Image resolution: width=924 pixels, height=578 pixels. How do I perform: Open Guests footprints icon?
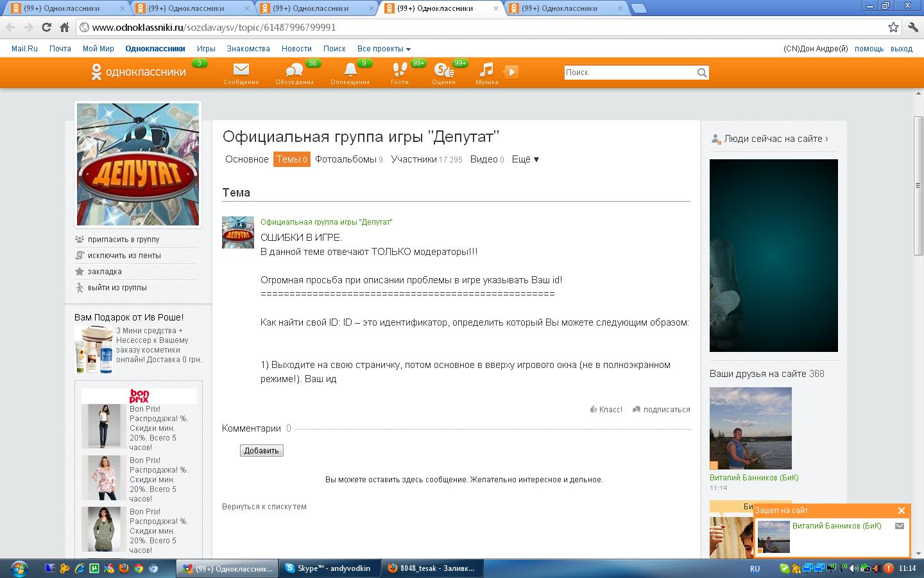[399, 69]
